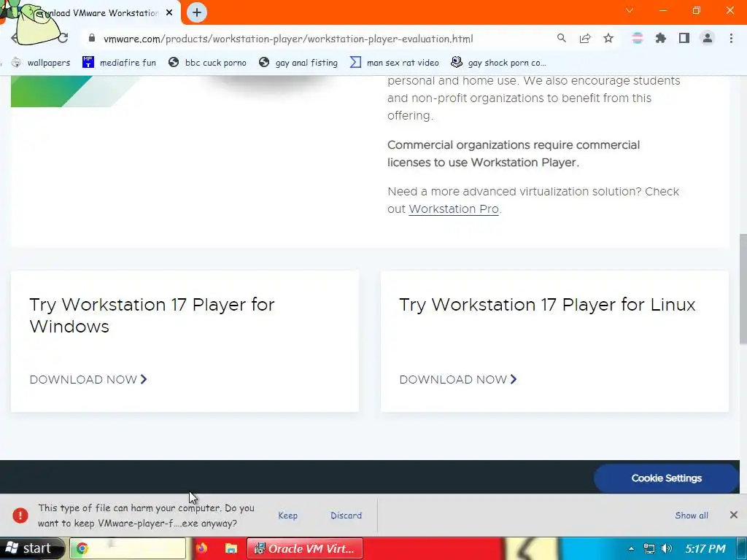Image resolution: width=747 pixels, height=560 pixels.
Task: Bookmark this page with the star icon
Action: click(608, 38)
